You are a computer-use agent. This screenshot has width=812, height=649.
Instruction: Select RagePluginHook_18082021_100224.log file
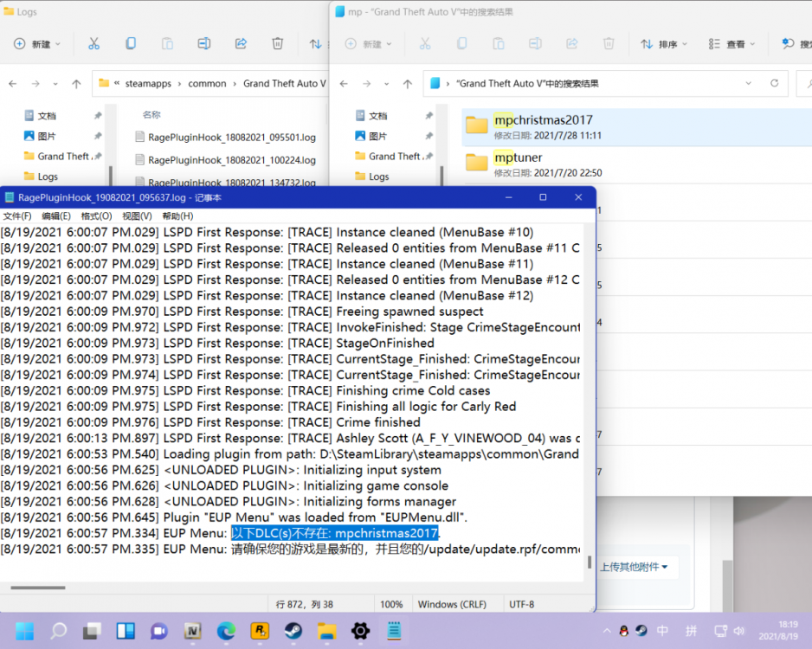coord(231,160)
